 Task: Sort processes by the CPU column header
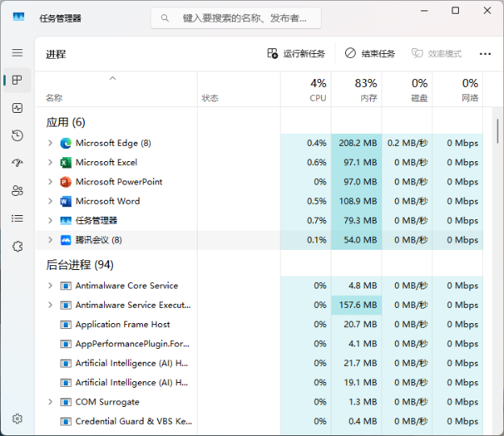pyautogui.click(x=306, y=89)
